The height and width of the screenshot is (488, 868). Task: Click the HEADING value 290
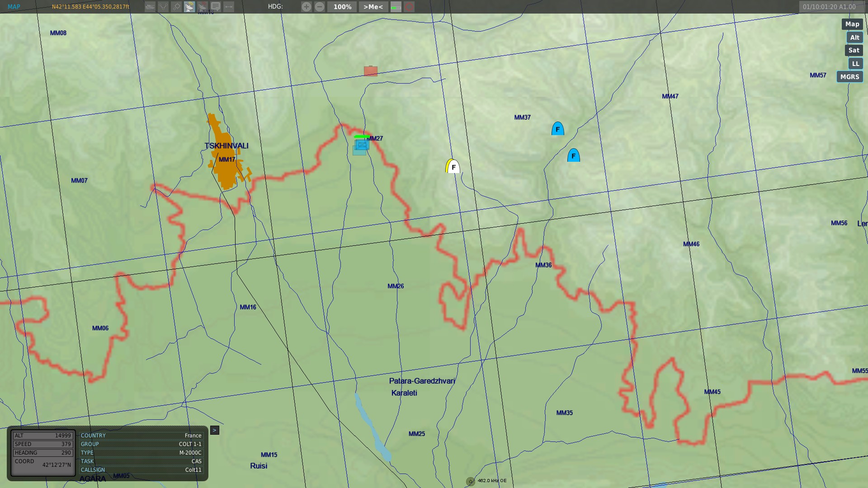coord(43,453)
